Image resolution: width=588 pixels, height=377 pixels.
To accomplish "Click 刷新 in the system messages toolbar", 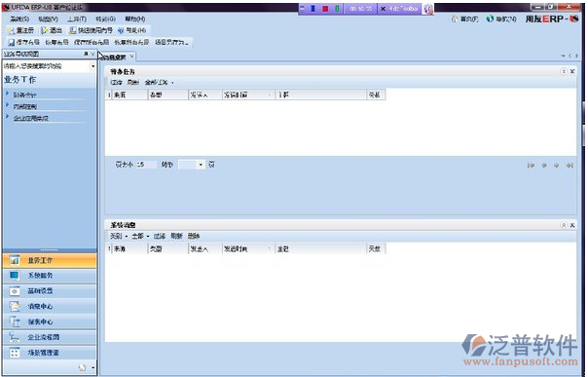I will (176, 236).
